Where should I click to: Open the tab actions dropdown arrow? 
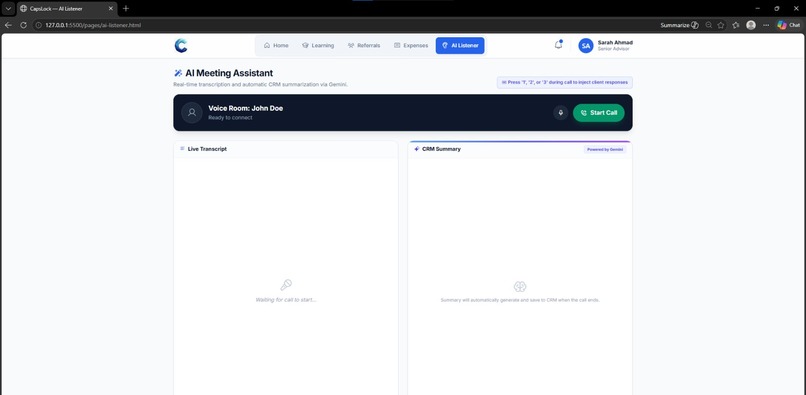point(8,9)
